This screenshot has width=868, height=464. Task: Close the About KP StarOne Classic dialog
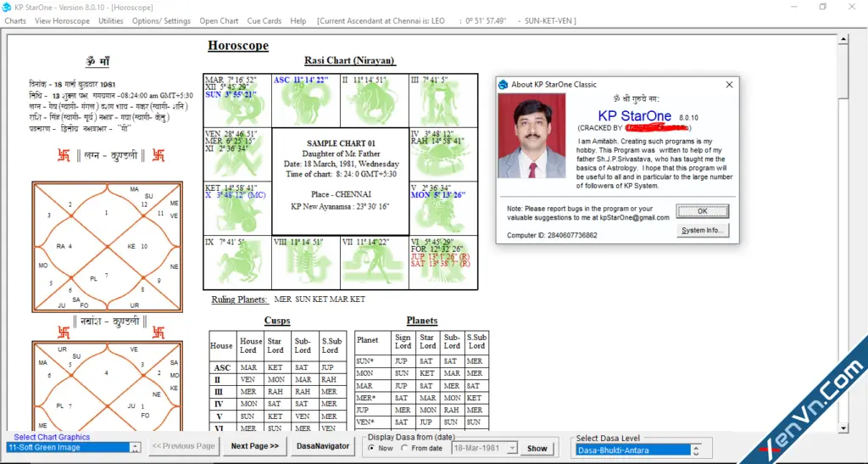[x=729, y=85]
